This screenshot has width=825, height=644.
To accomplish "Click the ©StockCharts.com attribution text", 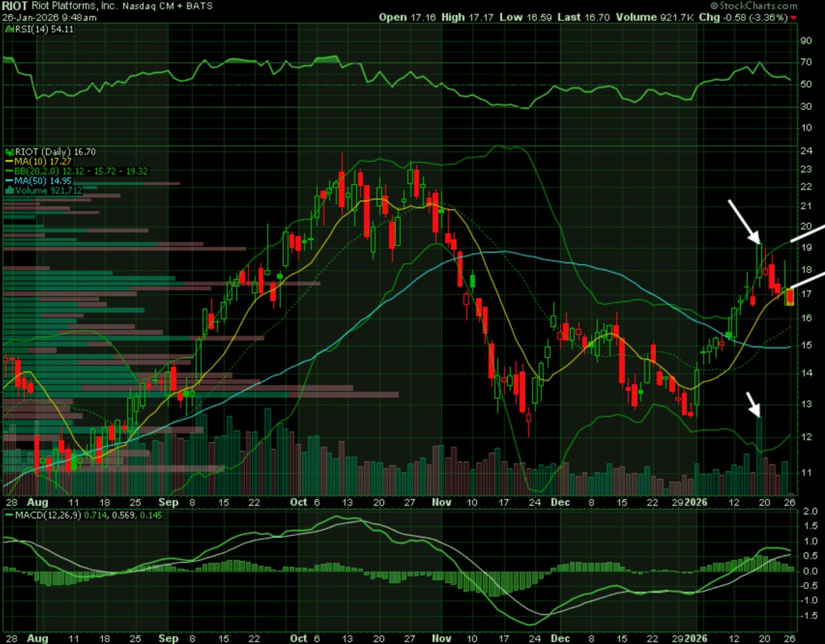I will click(754, 6).
